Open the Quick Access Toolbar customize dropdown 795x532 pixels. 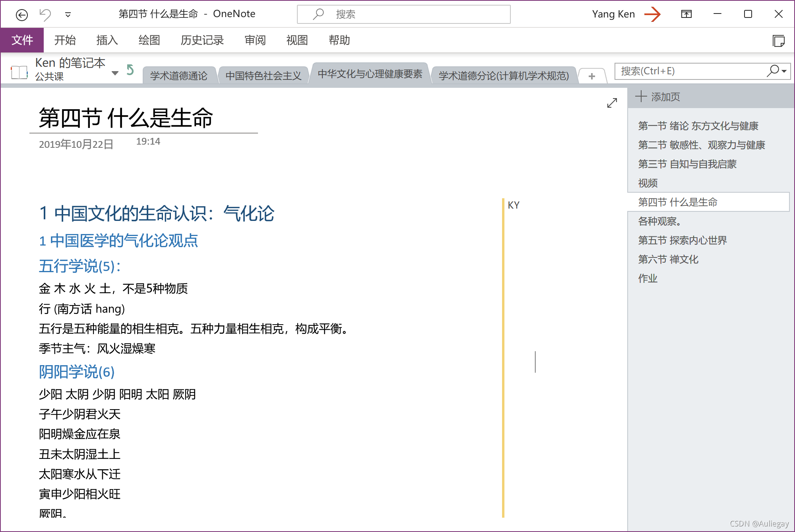pyautogui.click(x=68, y=15)
